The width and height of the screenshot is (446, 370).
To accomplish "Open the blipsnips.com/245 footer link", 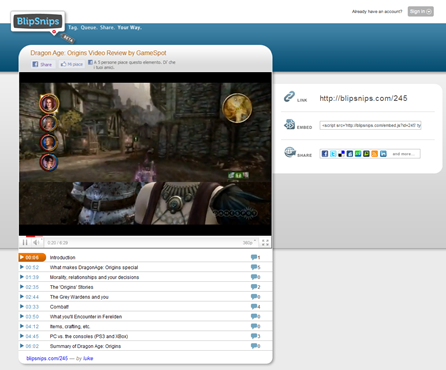I will (47, 358).
